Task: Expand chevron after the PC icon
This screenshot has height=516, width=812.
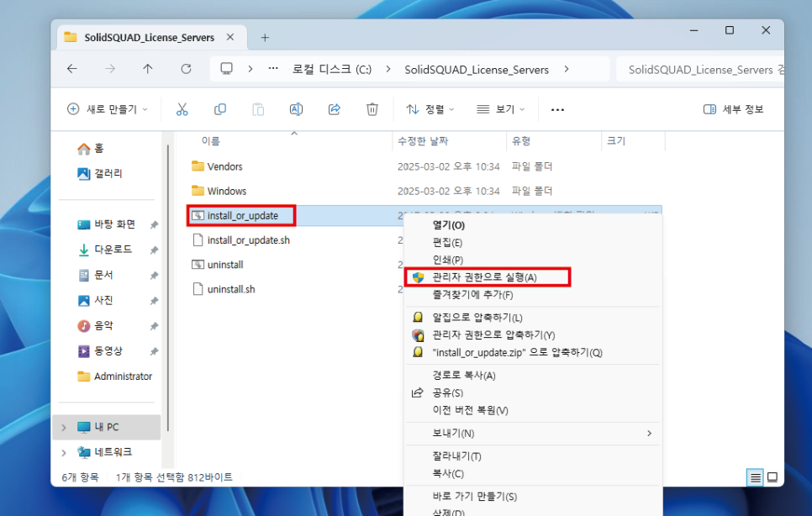Action: pos(250,69)
